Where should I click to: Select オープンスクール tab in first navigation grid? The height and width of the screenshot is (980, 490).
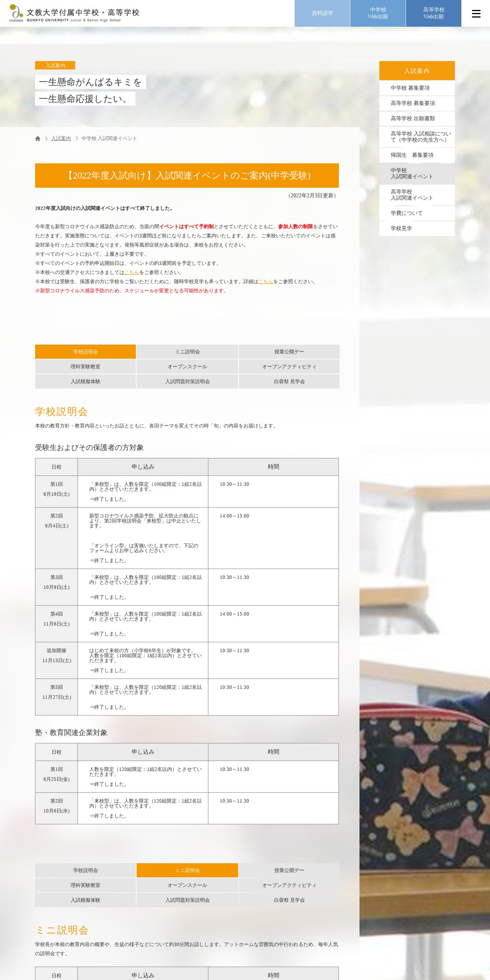pos(187,367)
